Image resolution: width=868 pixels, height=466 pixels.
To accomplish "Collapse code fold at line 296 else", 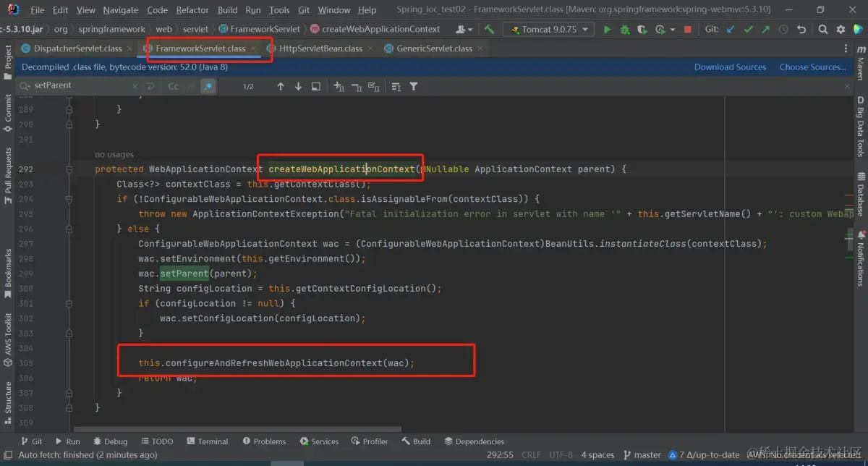I will point(69,229).
